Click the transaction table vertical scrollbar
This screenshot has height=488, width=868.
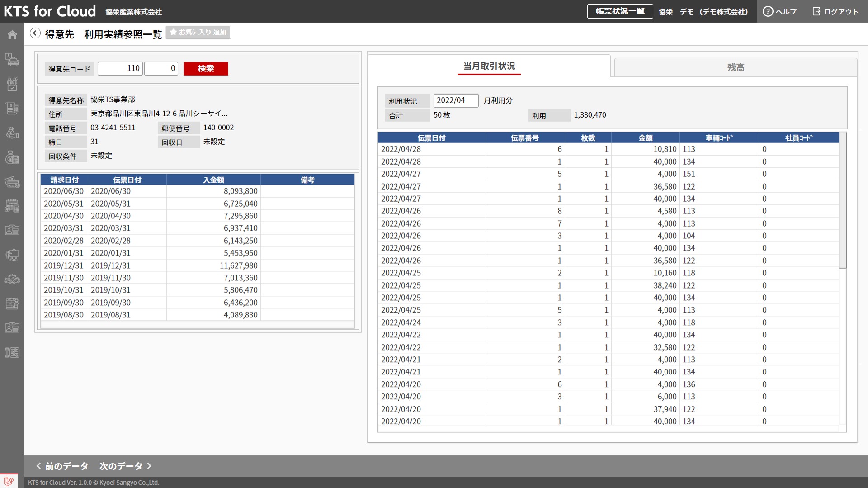[x=842, y=200]
